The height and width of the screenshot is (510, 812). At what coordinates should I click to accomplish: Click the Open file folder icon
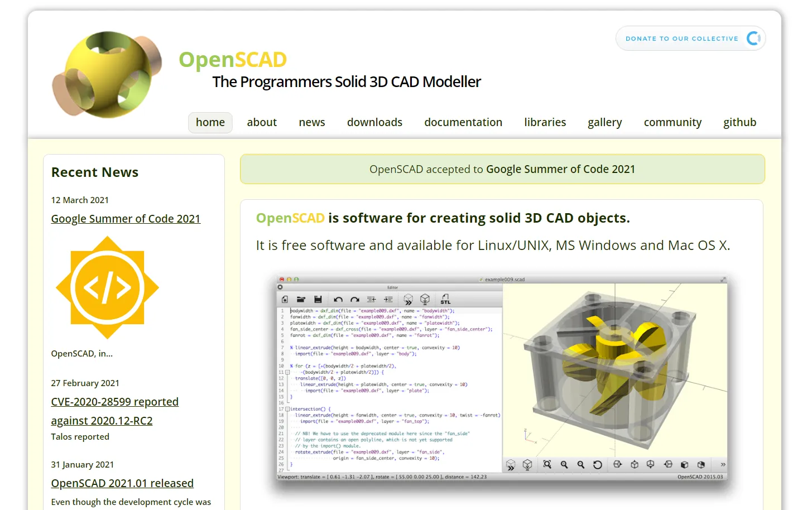point(301,300)
